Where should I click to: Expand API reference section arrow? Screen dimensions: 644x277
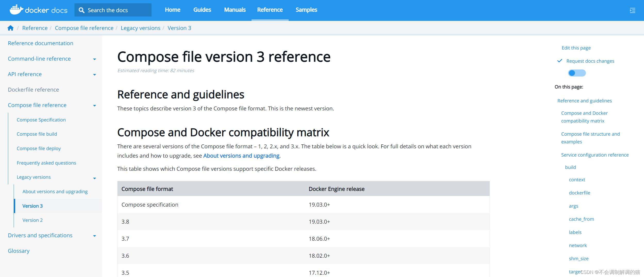click(95, 75)
